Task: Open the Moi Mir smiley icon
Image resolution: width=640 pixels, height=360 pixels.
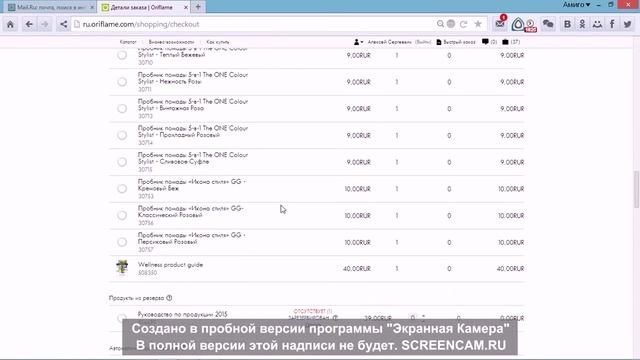Action: [597, 24]
